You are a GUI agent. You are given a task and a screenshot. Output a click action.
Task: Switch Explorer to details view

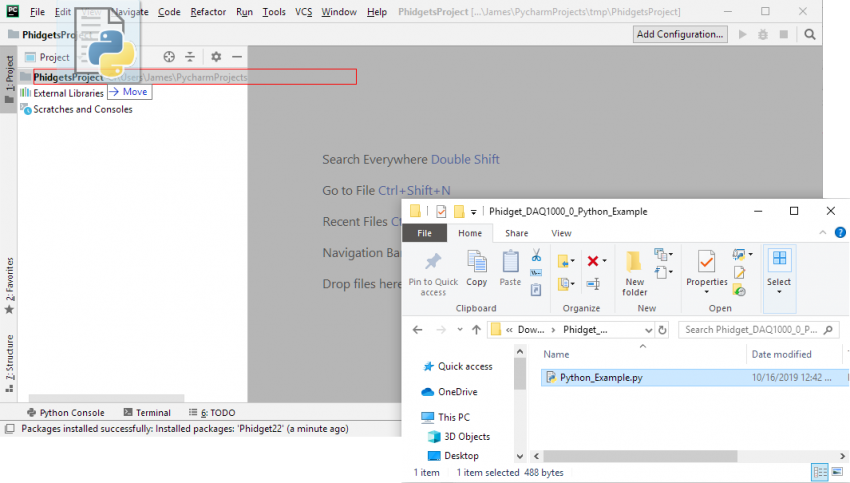coord(820,472)
